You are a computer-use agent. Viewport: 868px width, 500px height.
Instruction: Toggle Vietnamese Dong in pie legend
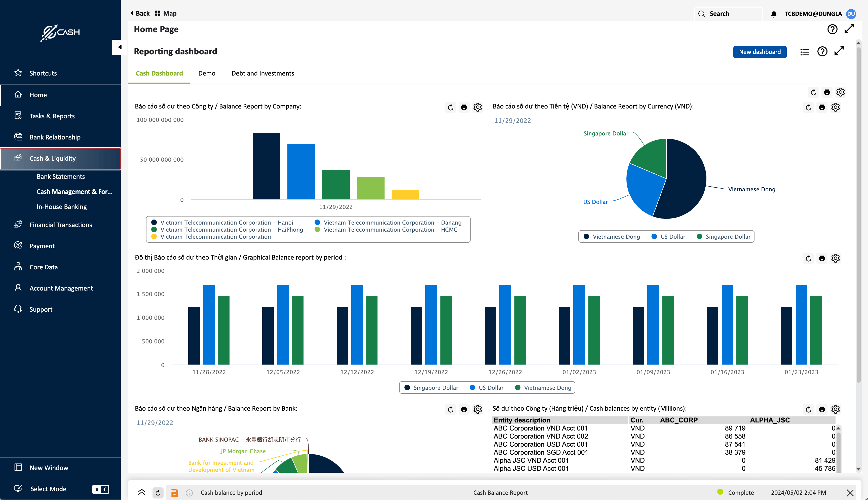(612, 237)
